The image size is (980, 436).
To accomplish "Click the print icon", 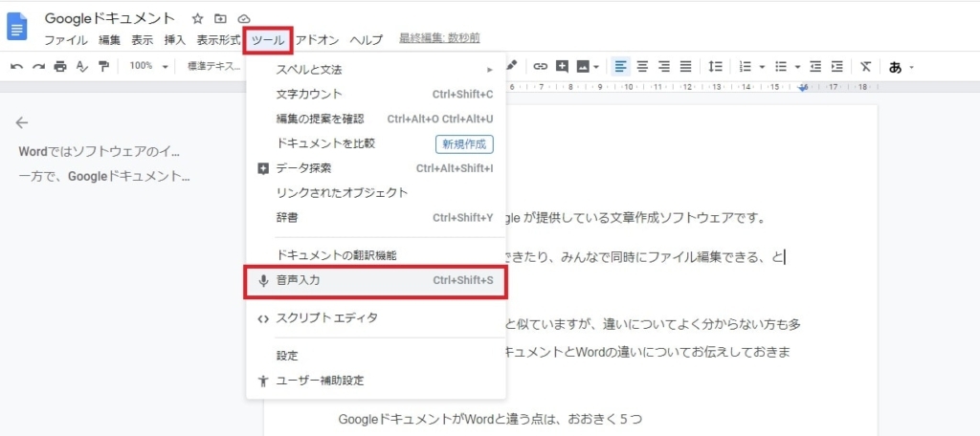I will coord(60,66).
